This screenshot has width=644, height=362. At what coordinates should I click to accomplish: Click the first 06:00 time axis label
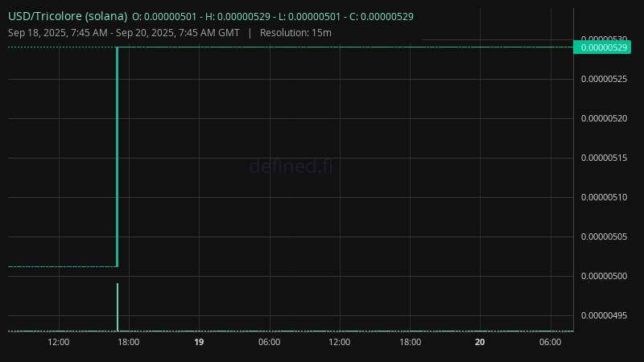[270, 342]
